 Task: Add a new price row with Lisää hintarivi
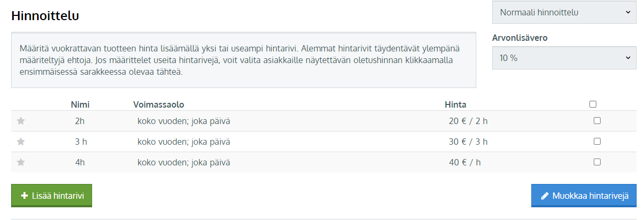[51, 196]
